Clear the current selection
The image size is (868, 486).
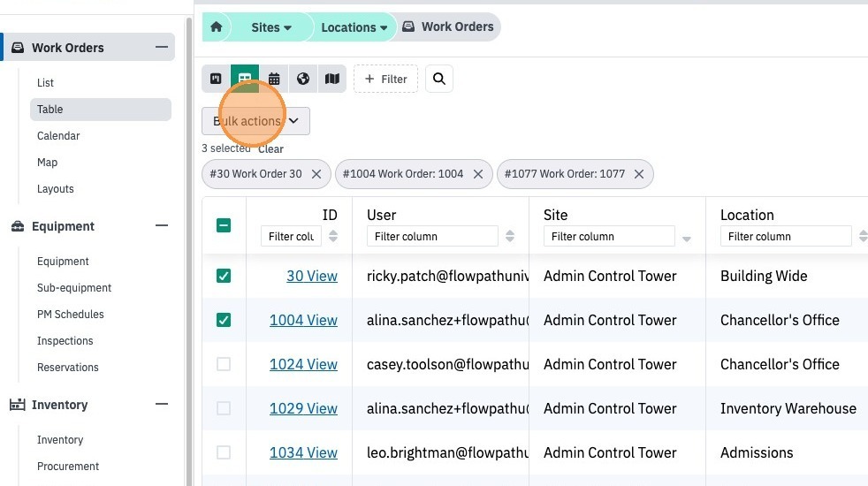[270, 149]
